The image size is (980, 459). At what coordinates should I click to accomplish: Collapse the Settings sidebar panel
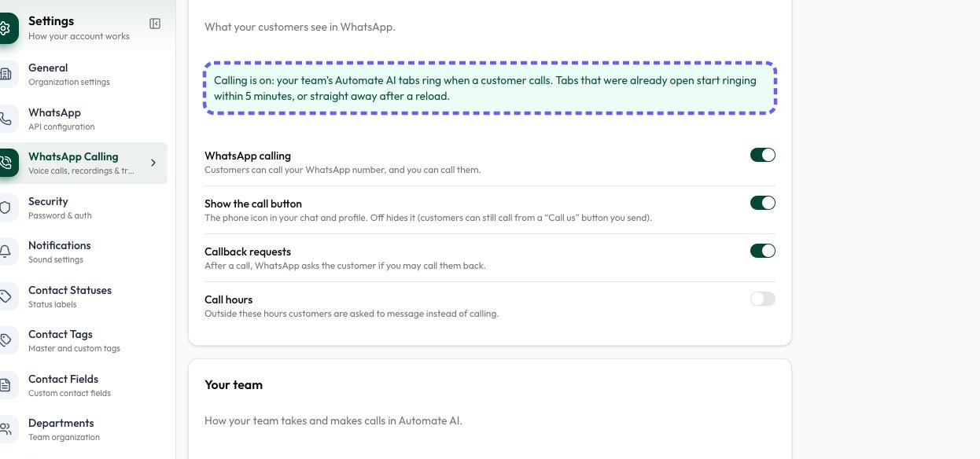155,24
